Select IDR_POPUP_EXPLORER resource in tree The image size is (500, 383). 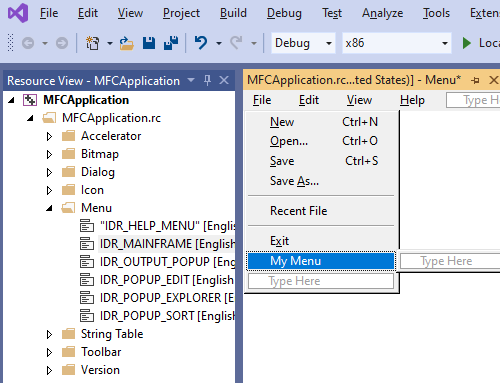point(167,298)
